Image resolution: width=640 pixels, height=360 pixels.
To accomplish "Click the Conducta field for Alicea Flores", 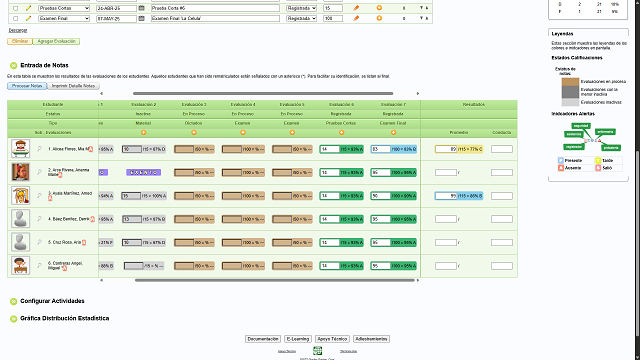I will coord(502,149).
